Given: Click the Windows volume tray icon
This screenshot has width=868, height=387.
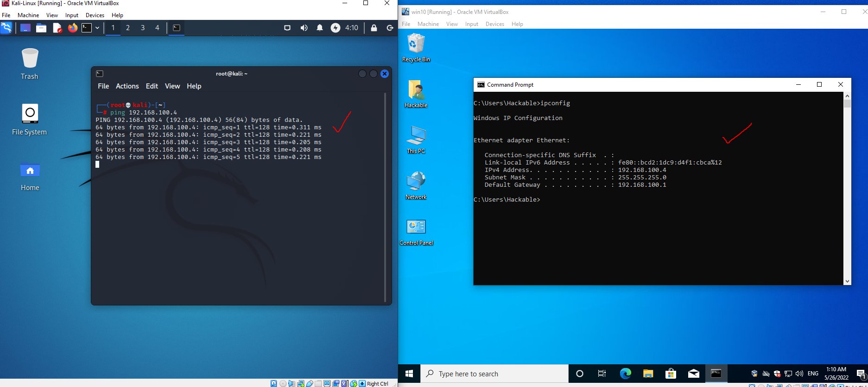Looking at the screenshot, I should click(x=799, y=374).
